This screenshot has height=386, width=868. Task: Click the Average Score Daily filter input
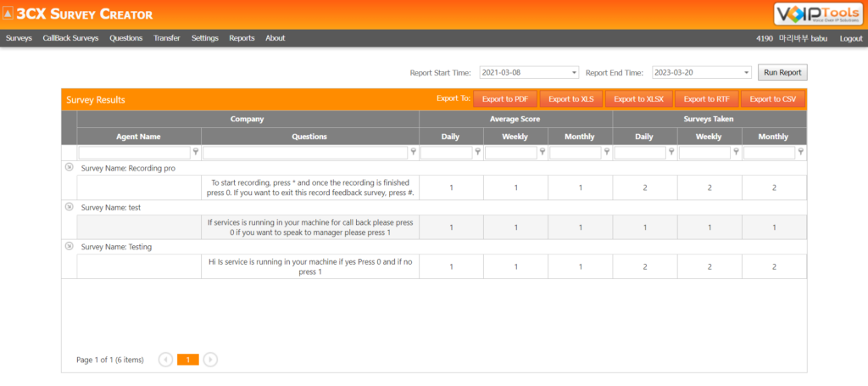point(447,153)
